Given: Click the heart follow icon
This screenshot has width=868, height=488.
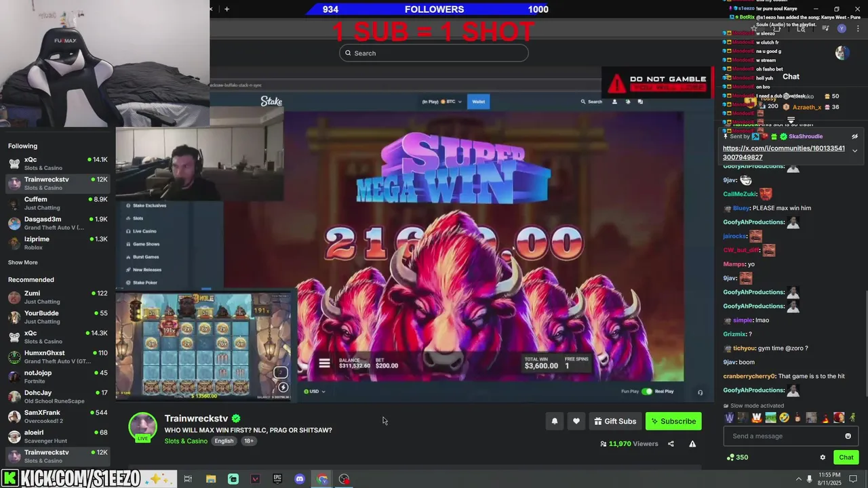Looking at the screenshot, I should tap(576, 421).
